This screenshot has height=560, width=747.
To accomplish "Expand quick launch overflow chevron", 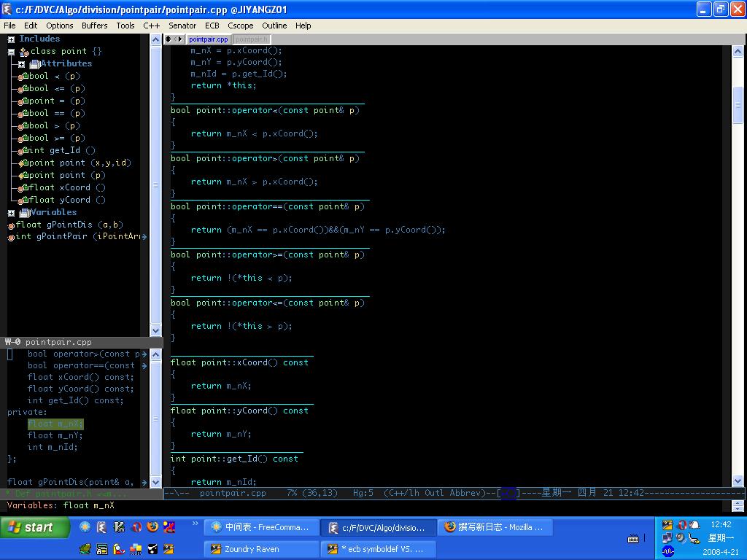I will pos(195,524).
